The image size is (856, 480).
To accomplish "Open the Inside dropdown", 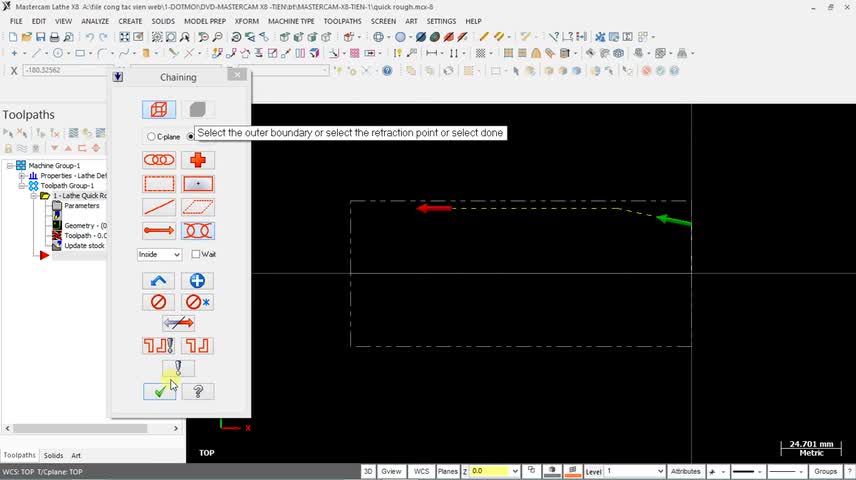I will coord(160,255).
